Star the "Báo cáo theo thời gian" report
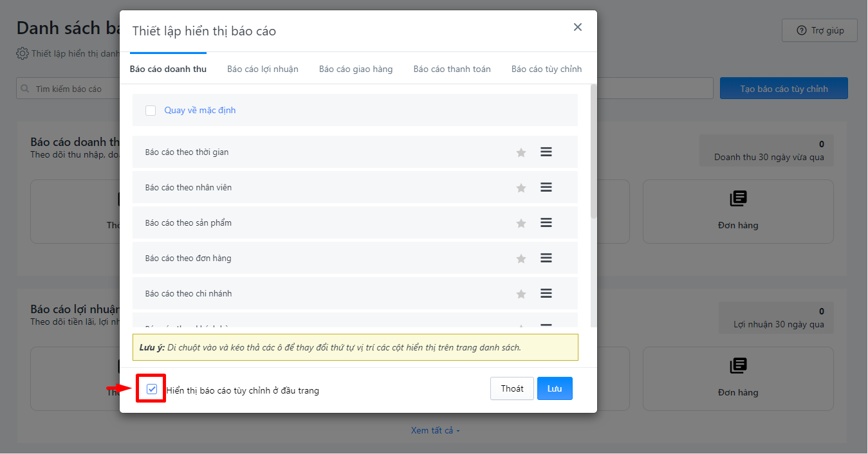 521,152
